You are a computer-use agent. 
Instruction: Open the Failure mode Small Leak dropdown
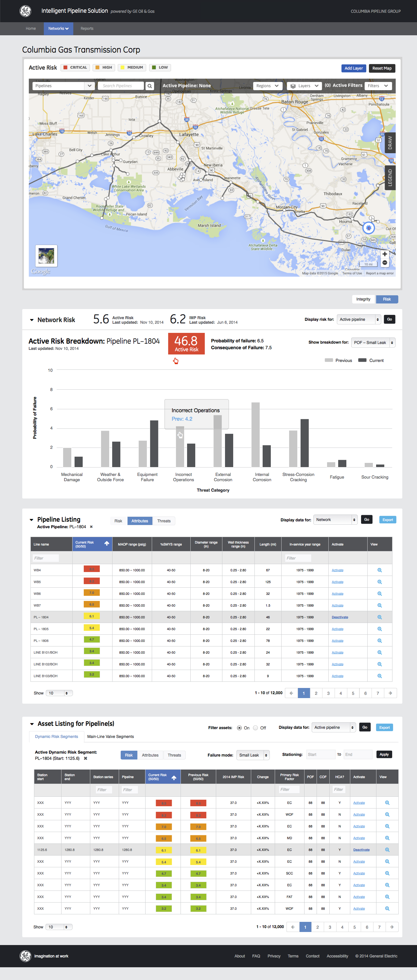(252, 755)
